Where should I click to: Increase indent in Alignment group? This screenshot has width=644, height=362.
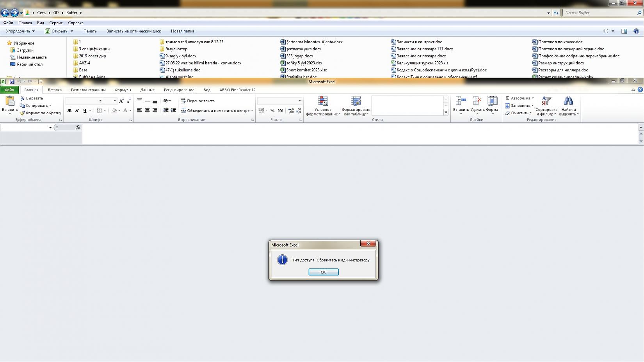tap(173, 111)
